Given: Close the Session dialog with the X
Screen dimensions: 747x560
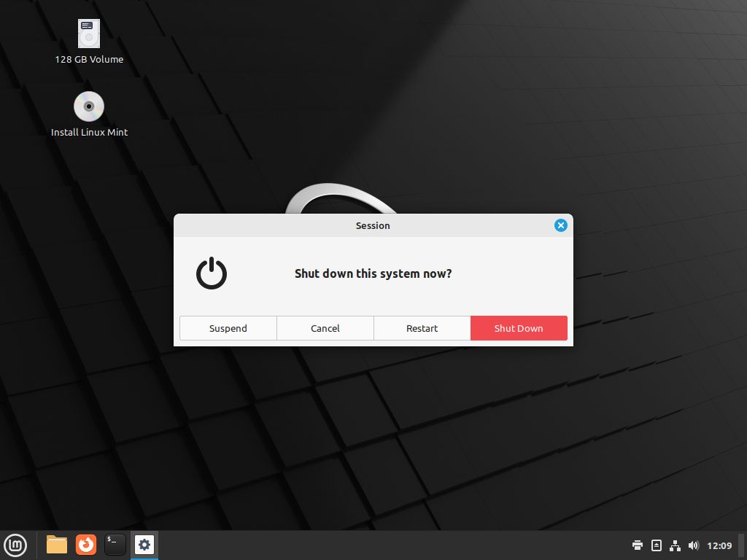Looking at the screenshot, I should click(560, 225).
